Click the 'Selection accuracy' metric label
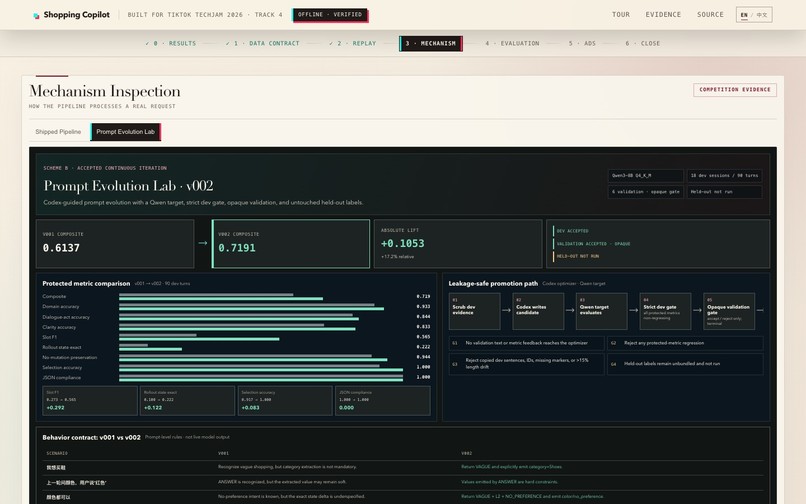The width and height of the screenshot is (806, 504). [62, 368]
